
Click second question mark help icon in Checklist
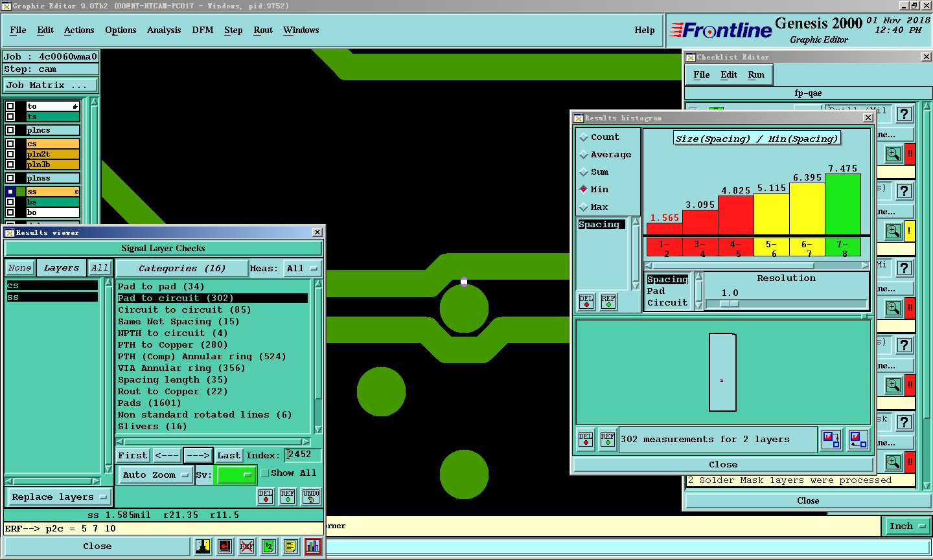coord(904,191)
